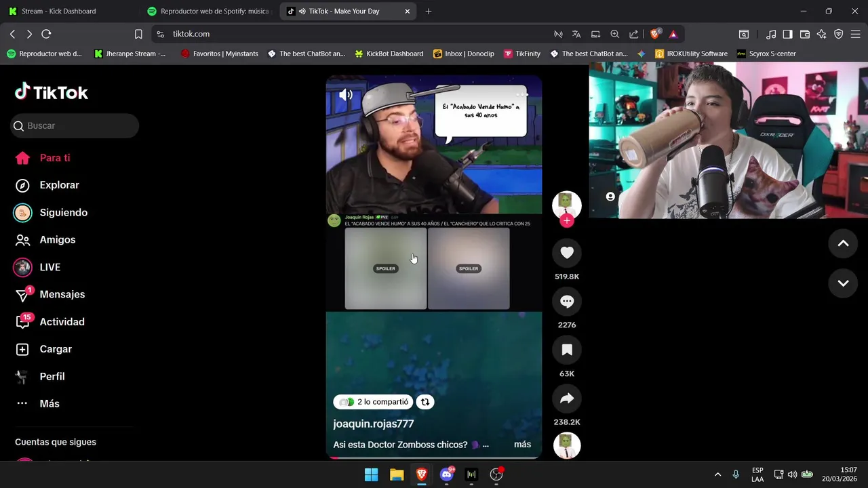Toggle Brave VPN shield icon
The image size is (868, 488).
pos(839,34)
